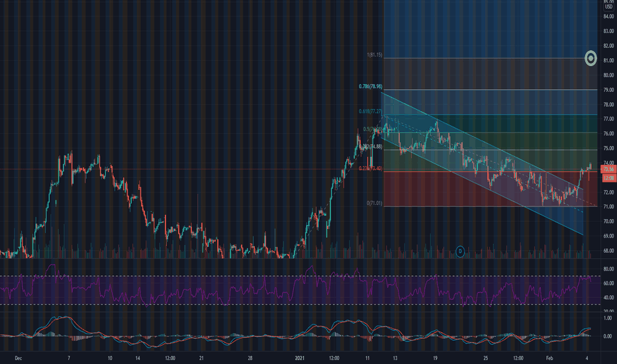Select the current price tag 73.56
This screenshot has width=617, height=364.
pos(608,169)
